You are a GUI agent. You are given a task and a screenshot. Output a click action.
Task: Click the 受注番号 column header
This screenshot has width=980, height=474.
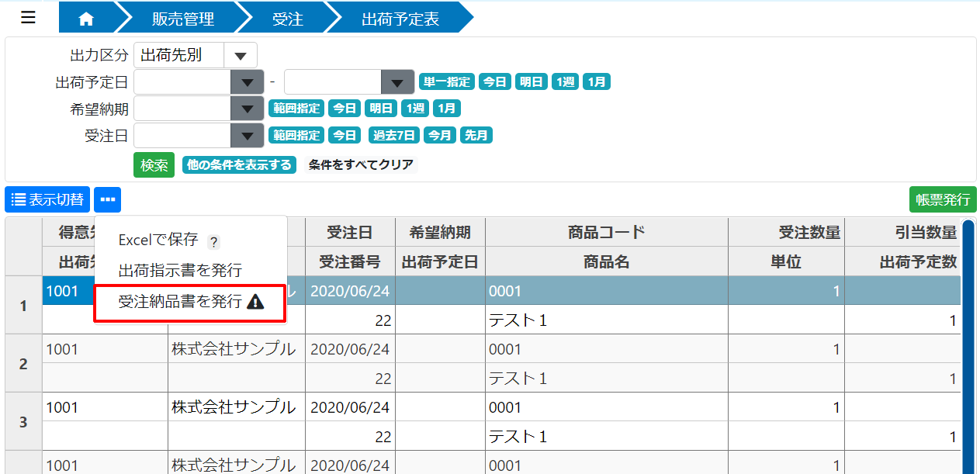pyautogui.click(x=349, y=262)
